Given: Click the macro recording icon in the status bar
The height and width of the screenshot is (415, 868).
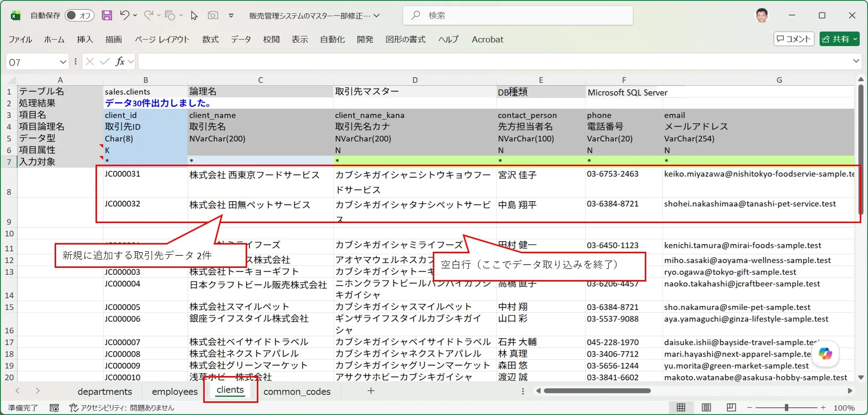Looking at the screenshot, I should tap(54, 408).
